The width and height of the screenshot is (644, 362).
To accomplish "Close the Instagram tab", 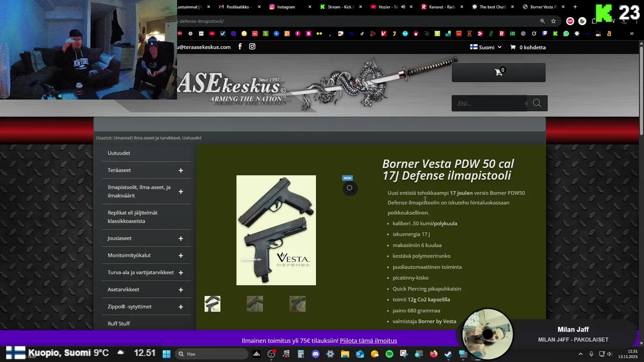I will (x=309, y=7).
